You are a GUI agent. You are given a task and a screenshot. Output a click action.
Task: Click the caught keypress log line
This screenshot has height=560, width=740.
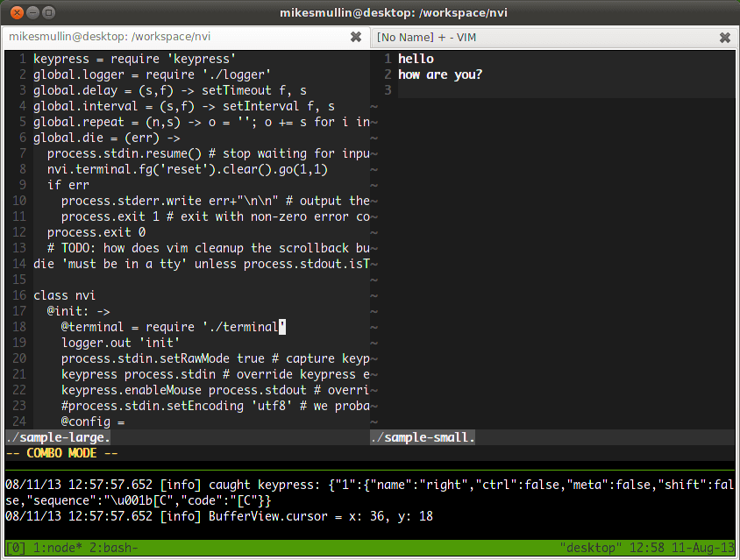(263, 484)
